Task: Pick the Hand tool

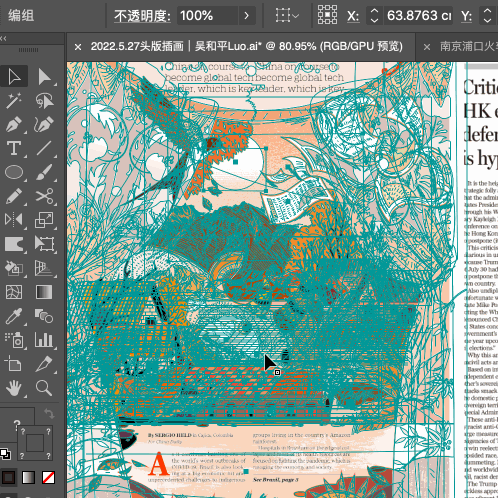Action: coord(14,388)
